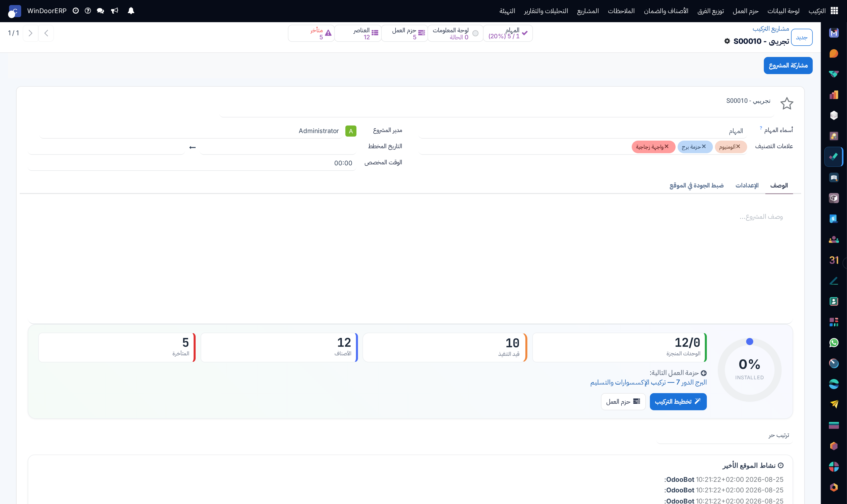Open the مشاريع التركيب breadcrumb link

click(771, 28)
